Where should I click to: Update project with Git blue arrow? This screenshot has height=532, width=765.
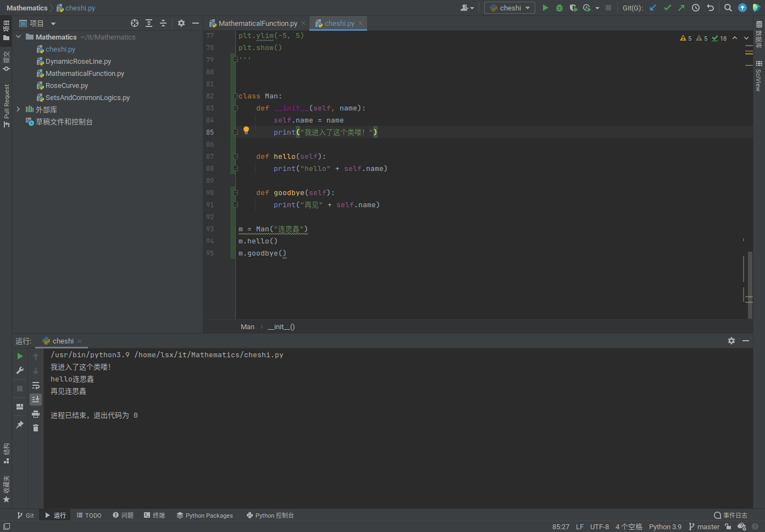(x=653, y=8)
